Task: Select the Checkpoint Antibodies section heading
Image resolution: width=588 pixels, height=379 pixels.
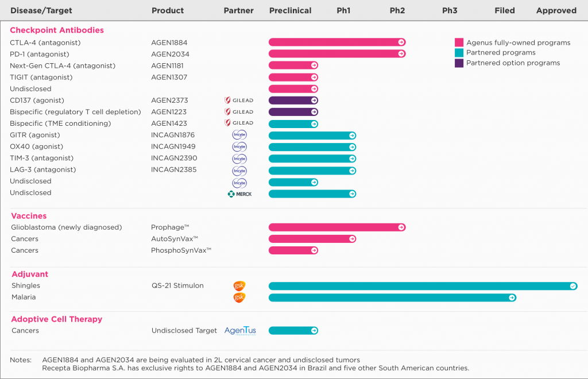Action: (57, 30)
